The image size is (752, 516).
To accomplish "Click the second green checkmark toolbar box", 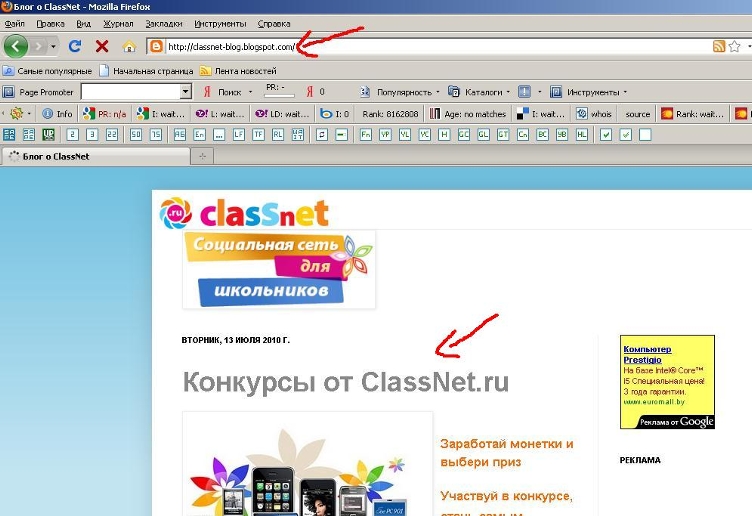I will pos(625,135).
